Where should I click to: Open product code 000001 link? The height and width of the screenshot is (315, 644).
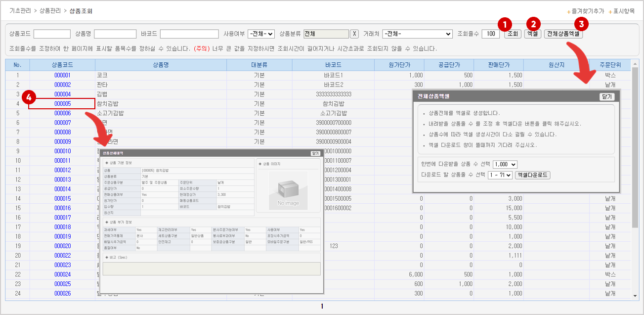coord(62,75)
